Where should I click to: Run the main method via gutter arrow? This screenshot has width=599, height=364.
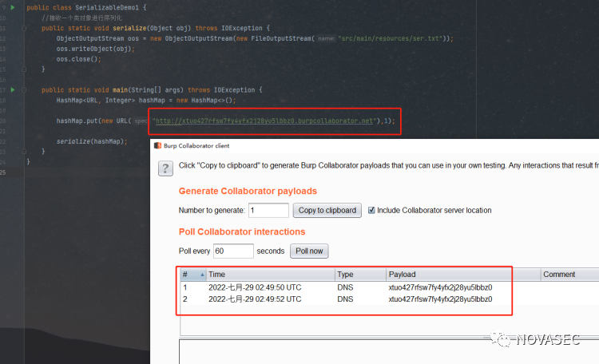click(13, 89)
